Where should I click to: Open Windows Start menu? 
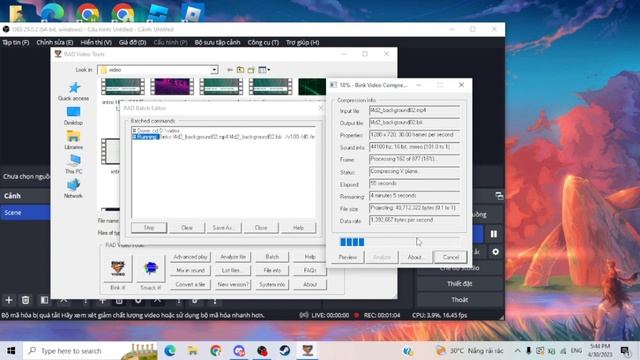click(11, 351)
